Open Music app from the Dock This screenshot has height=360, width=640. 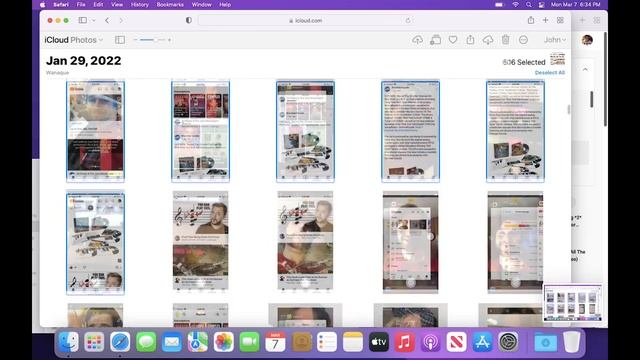[x=404, y=342]
